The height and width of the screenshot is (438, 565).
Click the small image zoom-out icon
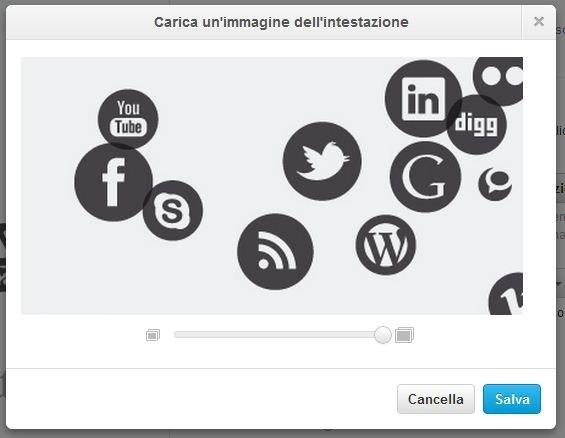click(x=153, y=335)
